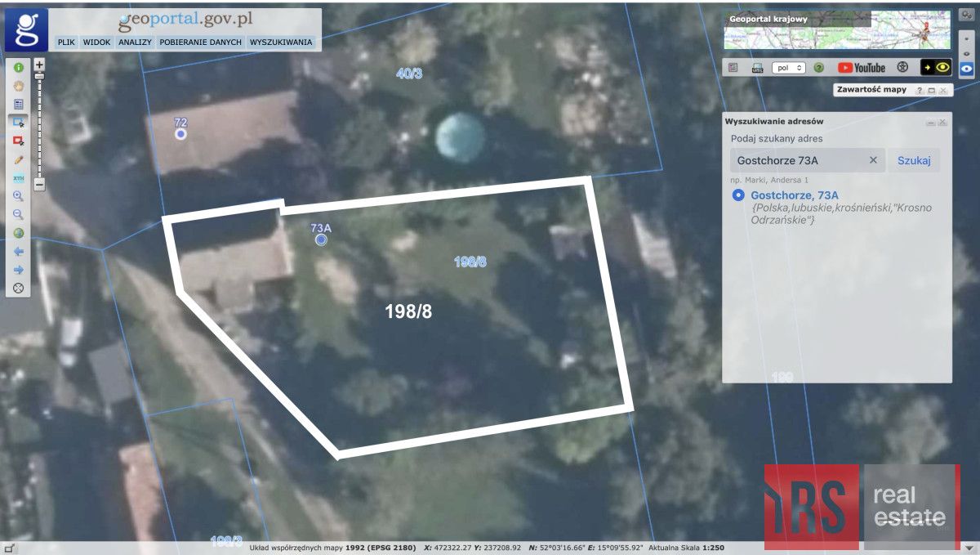
Task: Click the minus button on zoom slider
Action: click(x=39, y=185)
